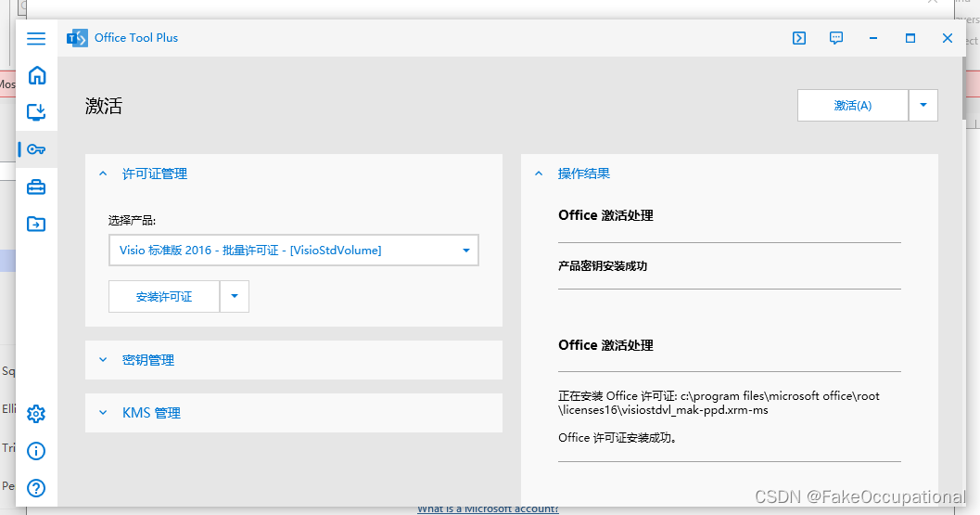Click the Office 许可证安装成功 message

click(x=617, y=438)
